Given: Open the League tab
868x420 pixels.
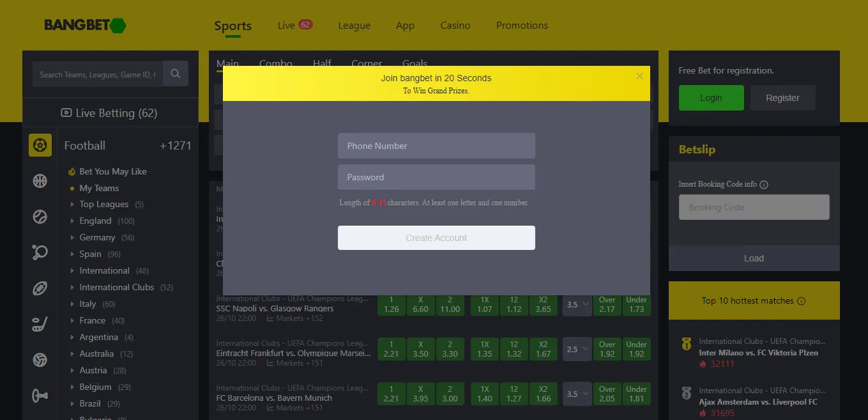Looking at the screenshot, I should pyautogui.click(x=354, y=26).
